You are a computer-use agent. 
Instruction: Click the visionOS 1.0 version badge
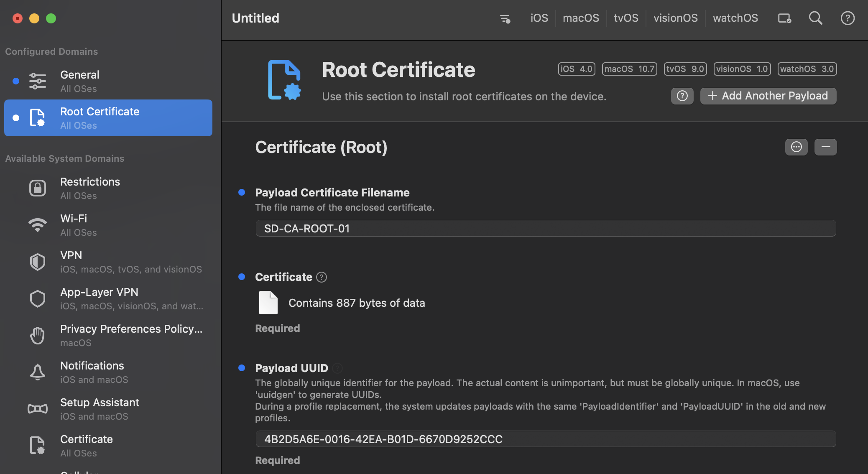(742, 69)
